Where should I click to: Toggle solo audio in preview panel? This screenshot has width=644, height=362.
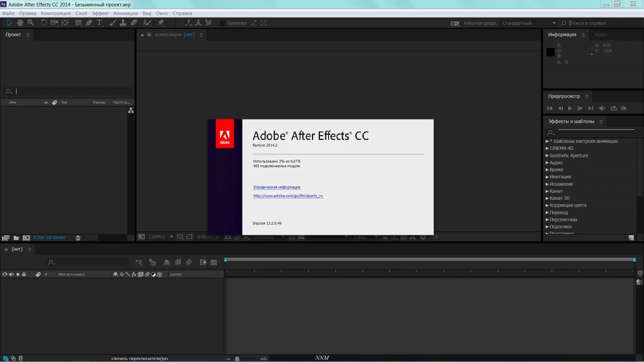[x=602, y=108]
